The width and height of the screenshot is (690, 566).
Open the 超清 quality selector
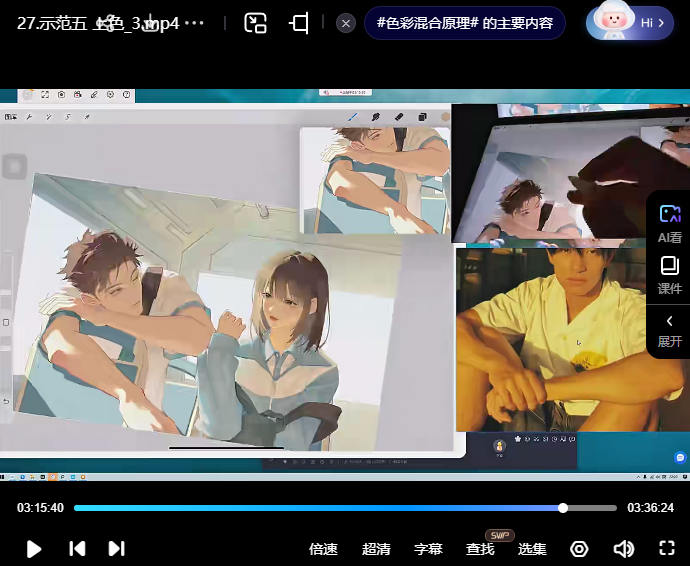[376, 549]
